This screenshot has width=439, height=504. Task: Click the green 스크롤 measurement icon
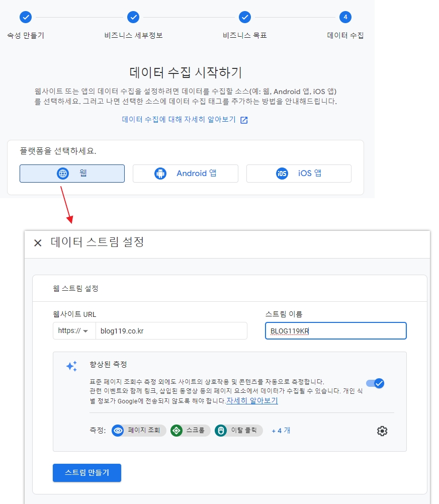(176, 431)
